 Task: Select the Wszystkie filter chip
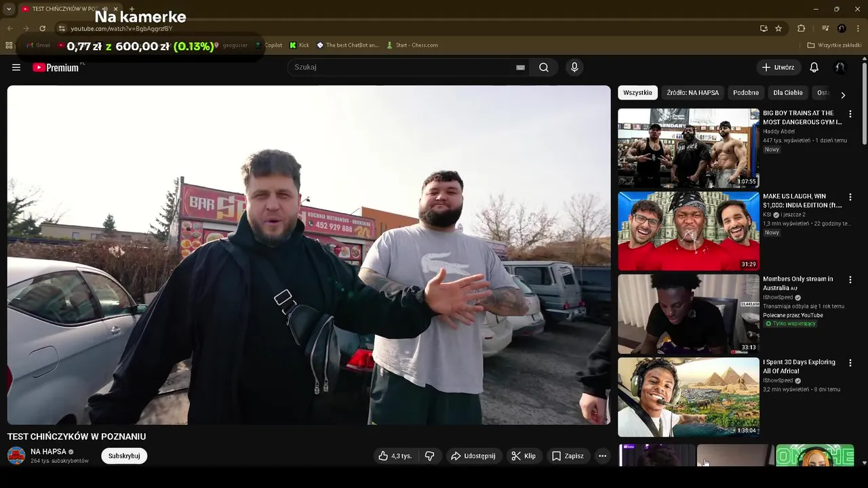click(x=637, y=93)
